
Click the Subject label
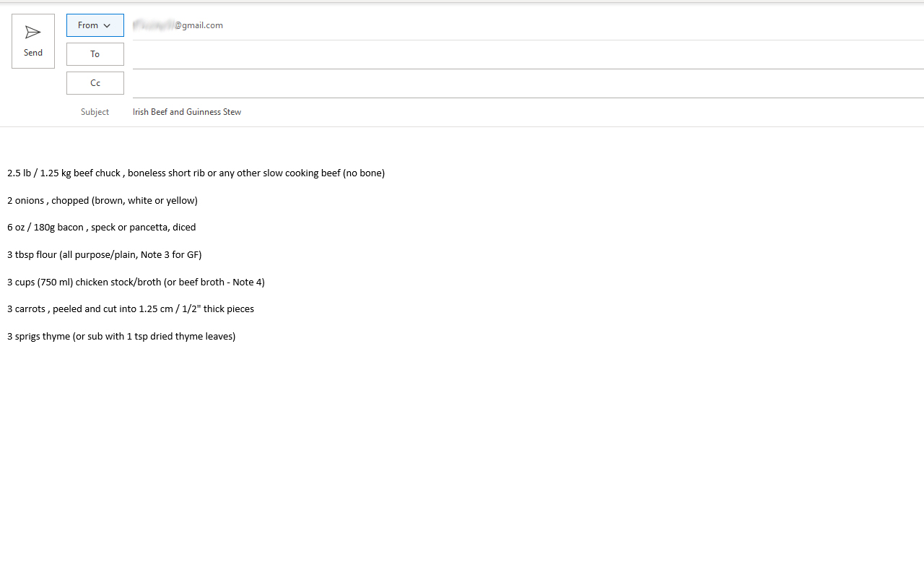(x=95, y=112)
